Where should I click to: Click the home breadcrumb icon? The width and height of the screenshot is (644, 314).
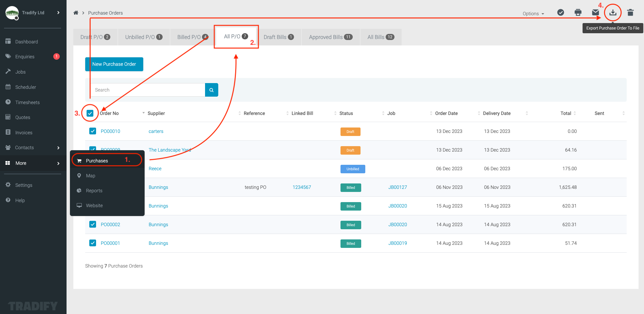(76, 13)
